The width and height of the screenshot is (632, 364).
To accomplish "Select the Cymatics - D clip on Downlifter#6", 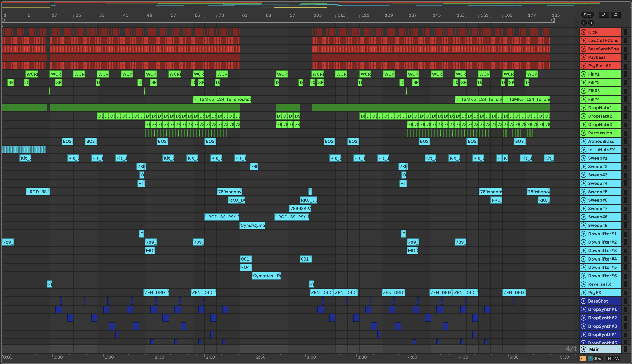I will (x=266, y=276).
